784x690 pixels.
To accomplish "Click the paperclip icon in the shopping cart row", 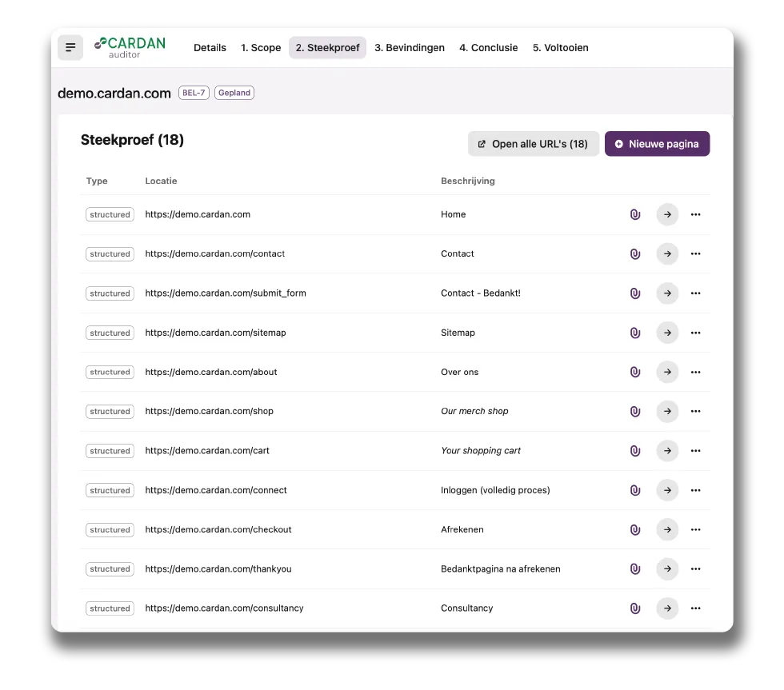I will (635, 451).
